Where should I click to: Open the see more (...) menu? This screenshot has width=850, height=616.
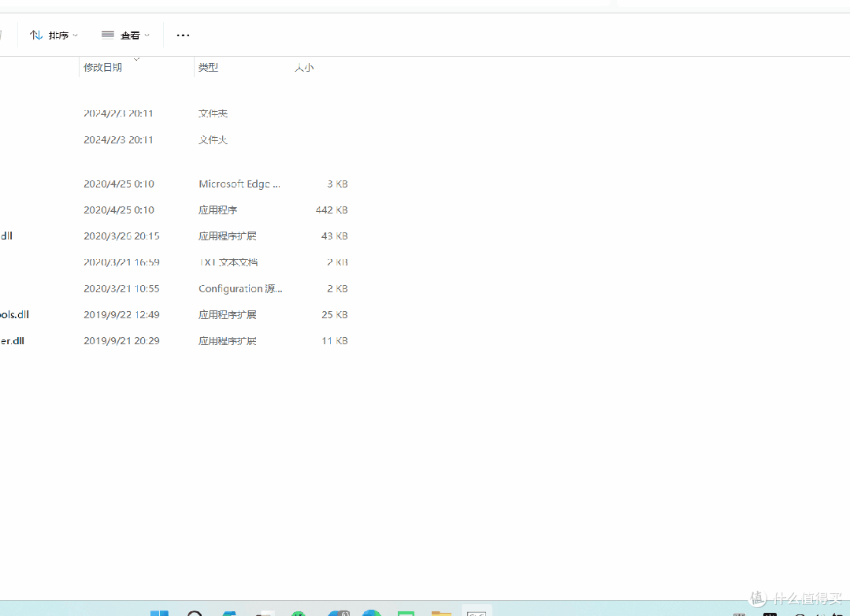pos(184,35)
